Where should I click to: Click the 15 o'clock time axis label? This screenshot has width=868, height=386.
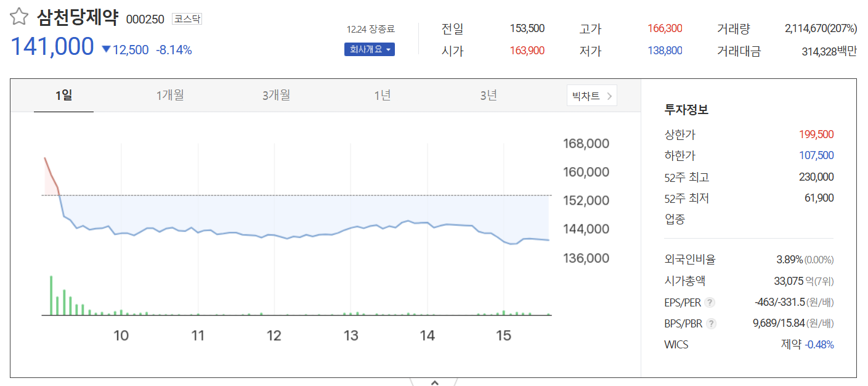(504, 335)
